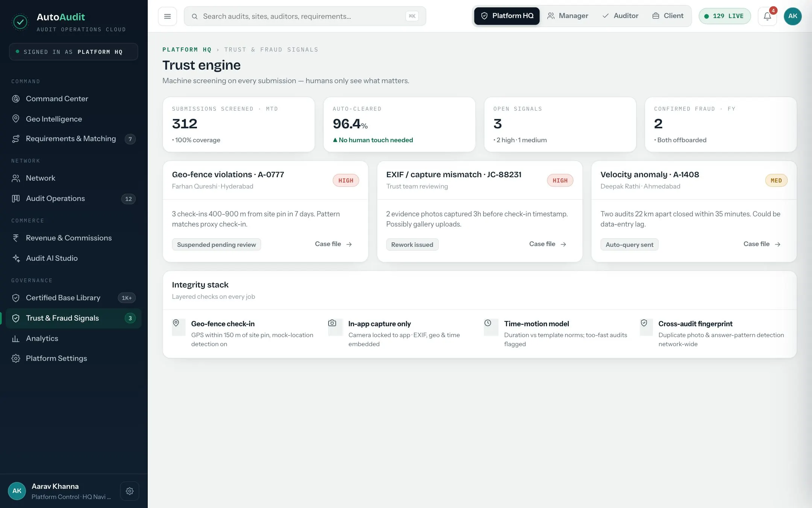Click the 129 LIVE status pill
The width and height of the screenshot is (812, 508).
coord(724,16)
